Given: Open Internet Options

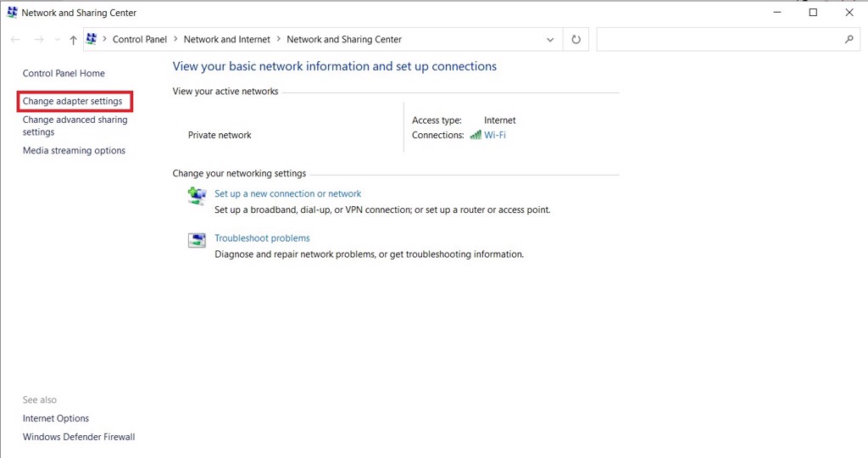Looking at the screenshot, I should point(56,419).
